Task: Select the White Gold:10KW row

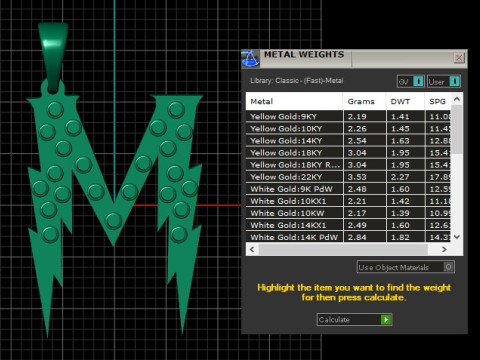Action: [348, 213]
